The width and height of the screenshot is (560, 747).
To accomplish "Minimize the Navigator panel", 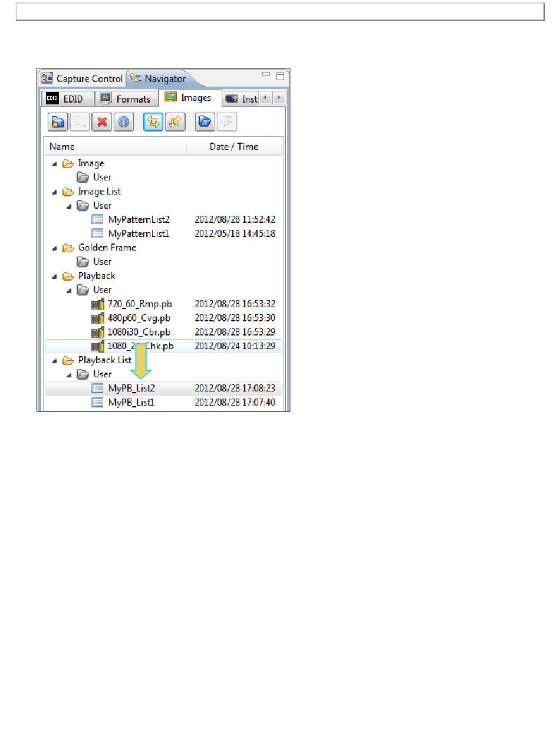I will 266,75.
